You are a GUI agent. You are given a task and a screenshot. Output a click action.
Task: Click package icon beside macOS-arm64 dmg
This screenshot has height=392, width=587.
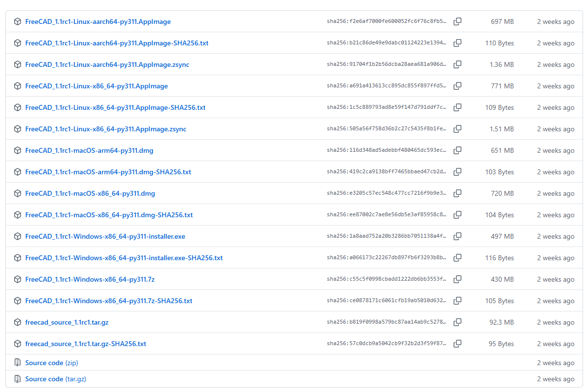[x=18, y=150]
